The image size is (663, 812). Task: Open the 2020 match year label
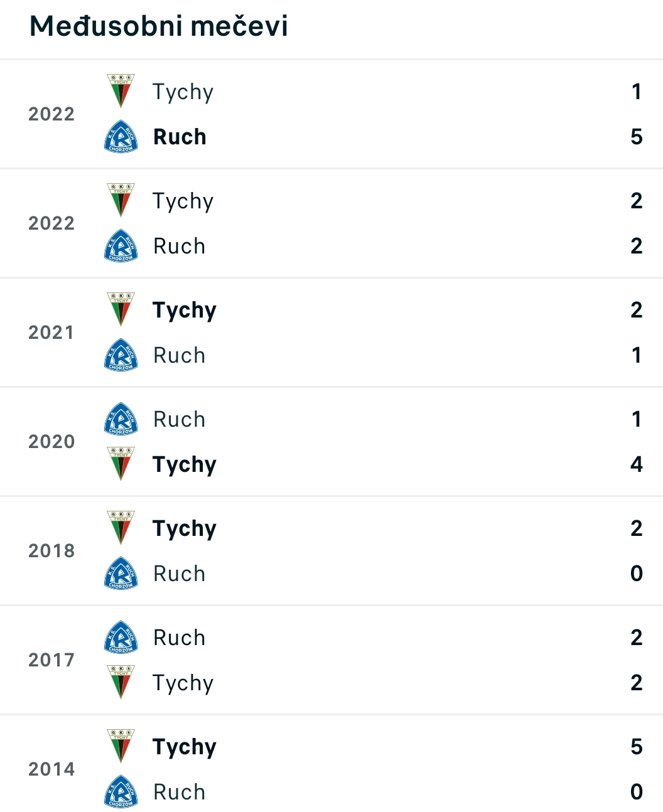point(51,441)
